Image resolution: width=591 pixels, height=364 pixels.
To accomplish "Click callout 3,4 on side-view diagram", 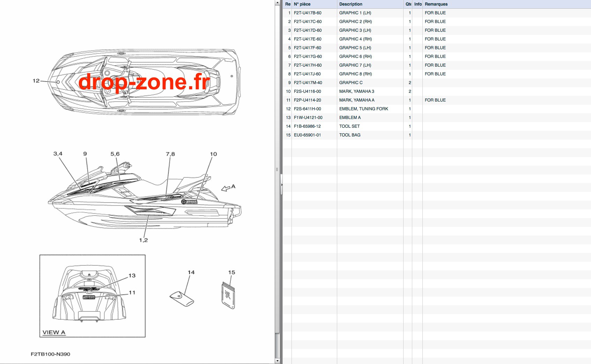I will coord(58,154).
